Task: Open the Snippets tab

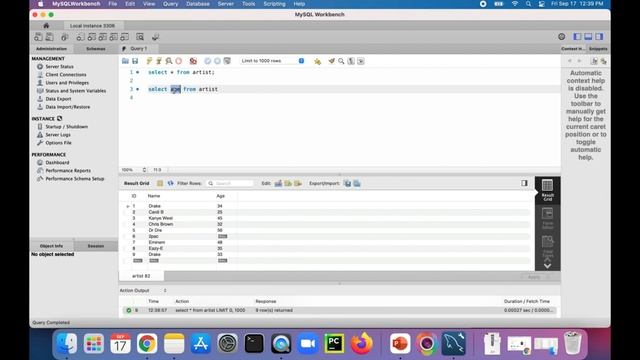Action: pyautogui.click(x=598, y=49)
